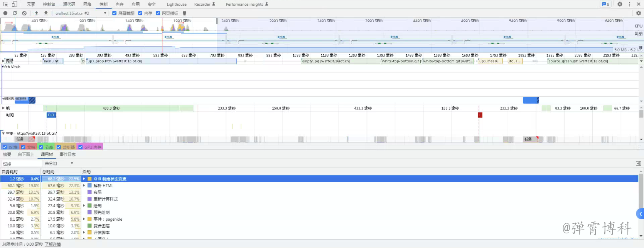The width and height of the screenshot is (644, 248).
Task: Open the 8 issues counter badge
Action: 605,4
